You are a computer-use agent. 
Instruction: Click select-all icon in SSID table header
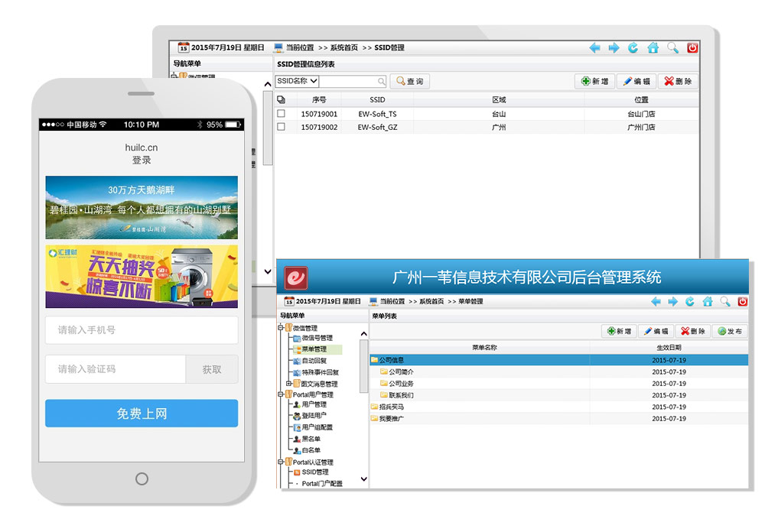(x=281, y=100)
